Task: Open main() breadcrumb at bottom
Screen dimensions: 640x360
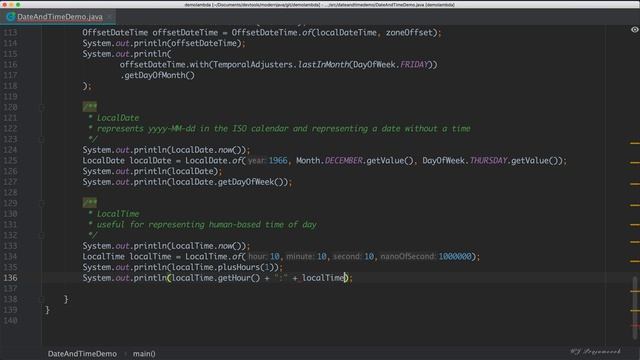Action: [x=144, y=353]
